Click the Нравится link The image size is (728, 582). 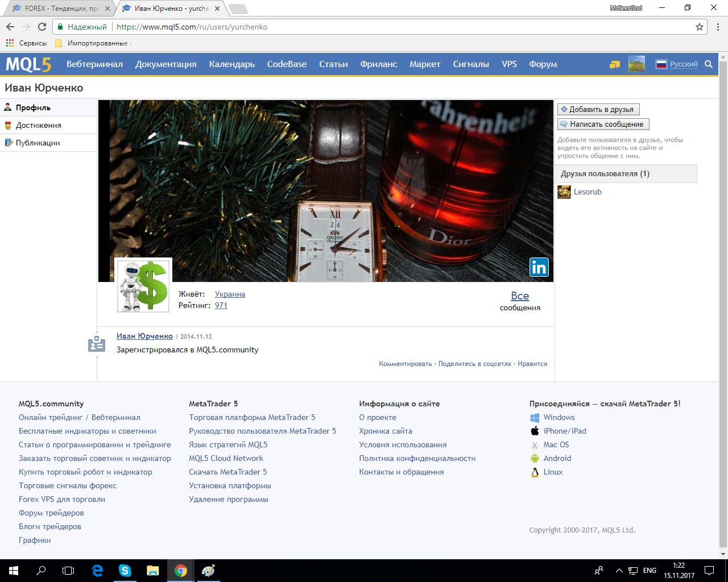tap(532, 364)
